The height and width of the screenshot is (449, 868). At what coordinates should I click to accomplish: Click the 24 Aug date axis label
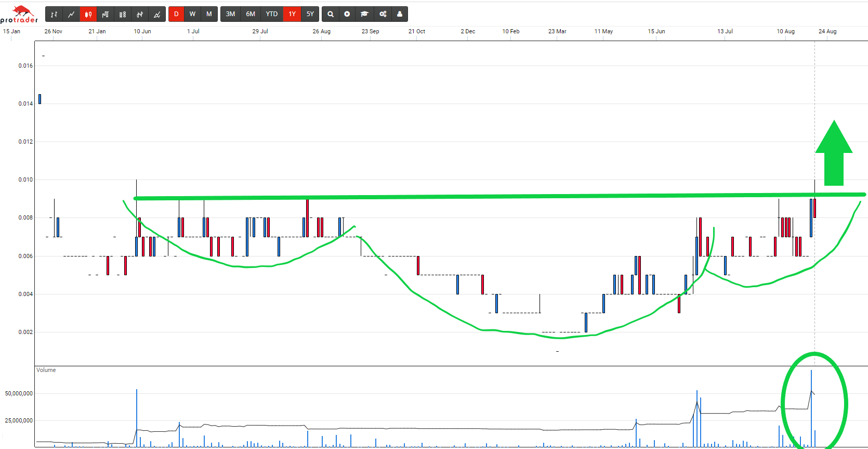827,31
